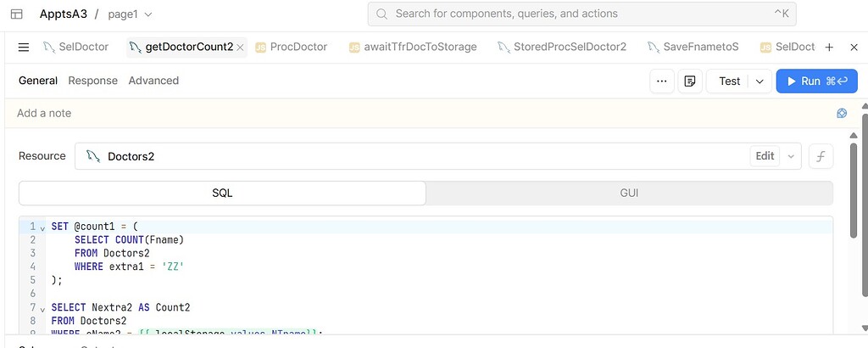Switch to the ProcDoctor JS tab
868x348 pixels.
pos(292,47)
